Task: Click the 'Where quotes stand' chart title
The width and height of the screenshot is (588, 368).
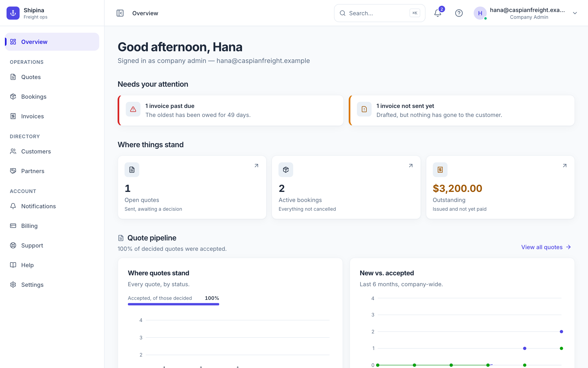Action: [158, 273]
